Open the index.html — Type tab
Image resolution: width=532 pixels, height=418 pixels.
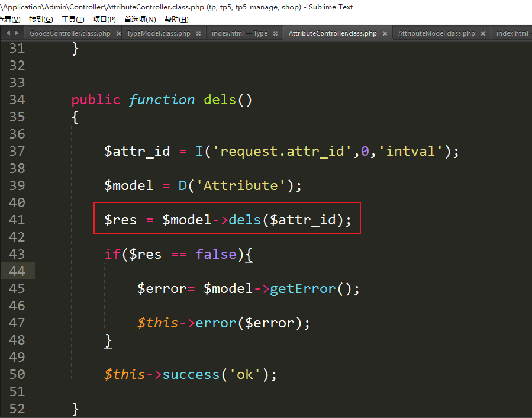pyautogui.click(x=240, y=34)
